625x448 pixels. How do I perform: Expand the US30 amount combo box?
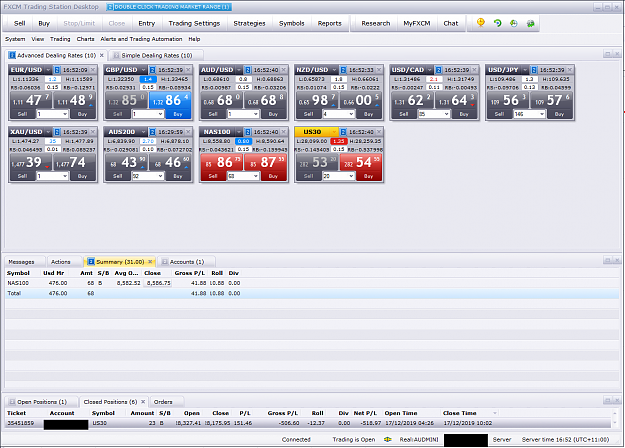pos(351,176)
